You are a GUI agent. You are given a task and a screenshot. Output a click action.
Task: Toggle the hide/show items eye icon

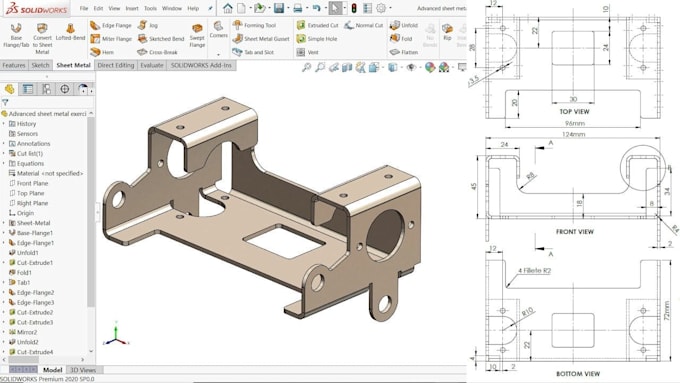pos(411,67)
